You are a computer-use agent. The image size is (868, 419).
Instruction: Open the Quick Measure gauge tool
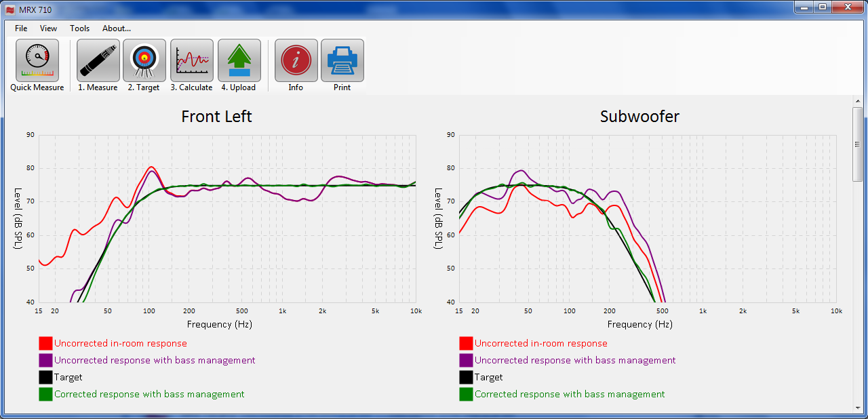(37, 61)
